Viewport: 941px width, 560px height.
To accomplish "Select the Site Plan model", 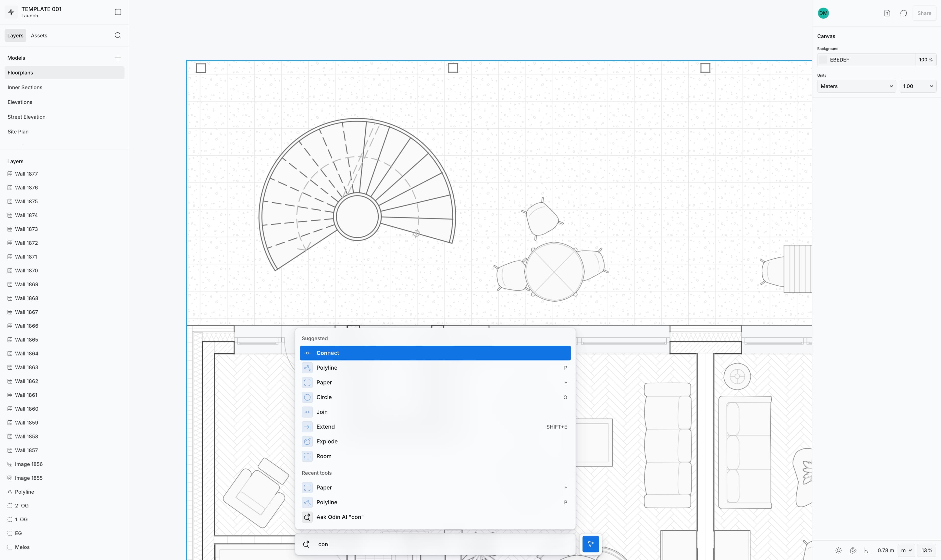I will (64, 131).
